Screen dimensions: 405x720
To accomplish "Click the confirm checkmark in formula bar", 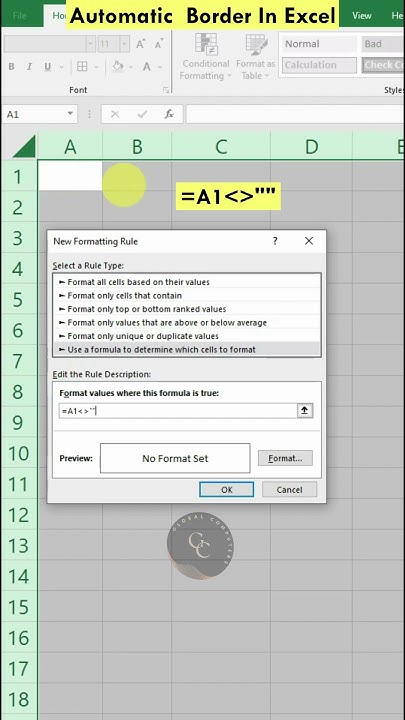I will [142, 114].
